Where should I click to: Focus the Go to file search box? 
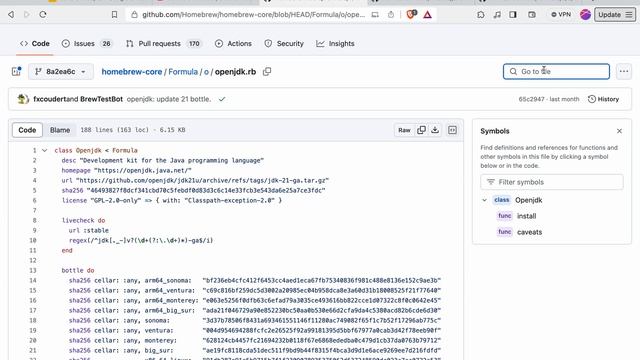pos(556,71)
